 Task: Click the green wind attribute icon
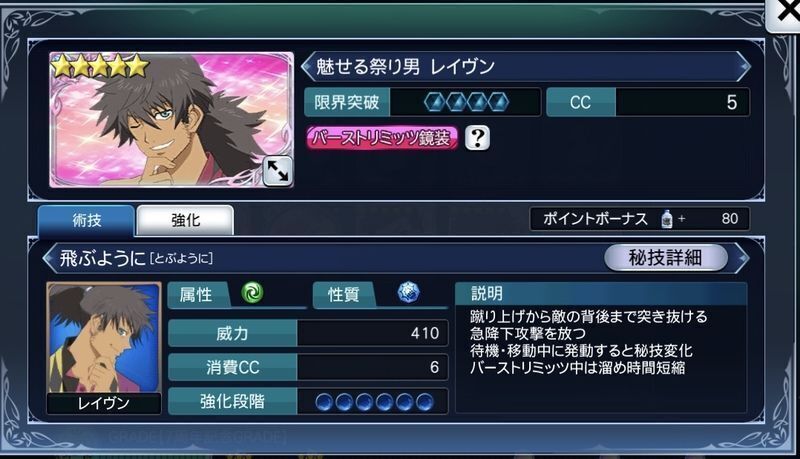(252, 293)
